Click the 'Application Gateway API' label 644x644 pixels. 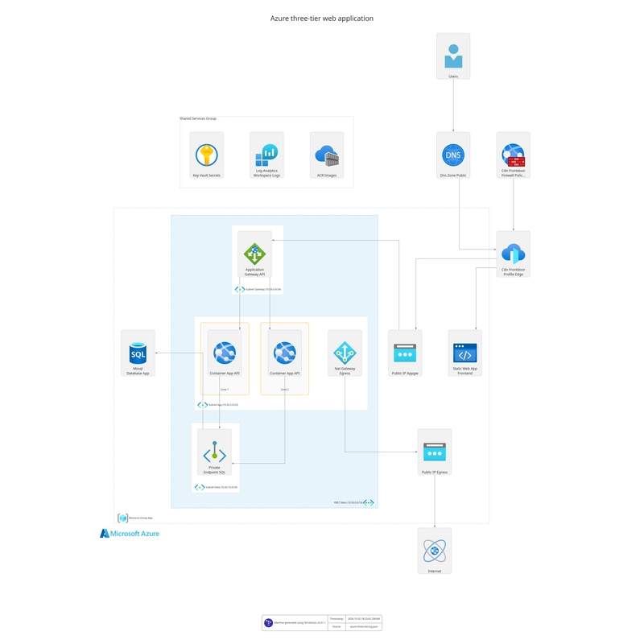[x=254, y=272]
